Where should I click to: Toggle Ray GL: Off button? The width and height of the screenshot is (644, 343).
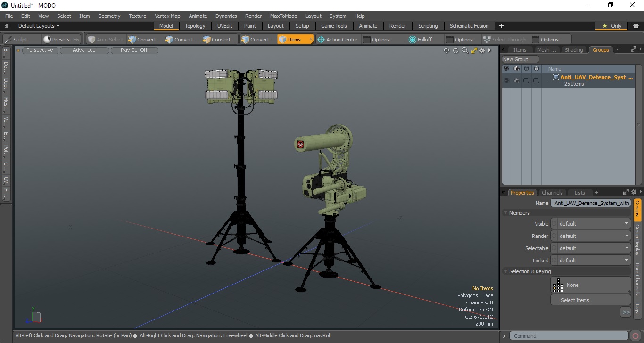coord(134,50)
